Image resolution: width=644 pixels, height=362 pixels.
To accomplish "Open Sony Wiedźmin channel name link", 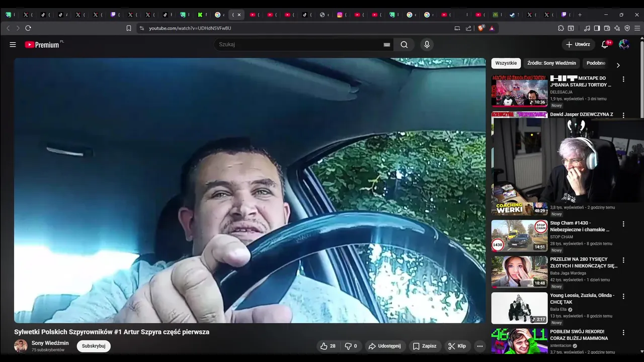I will (50, 343).
